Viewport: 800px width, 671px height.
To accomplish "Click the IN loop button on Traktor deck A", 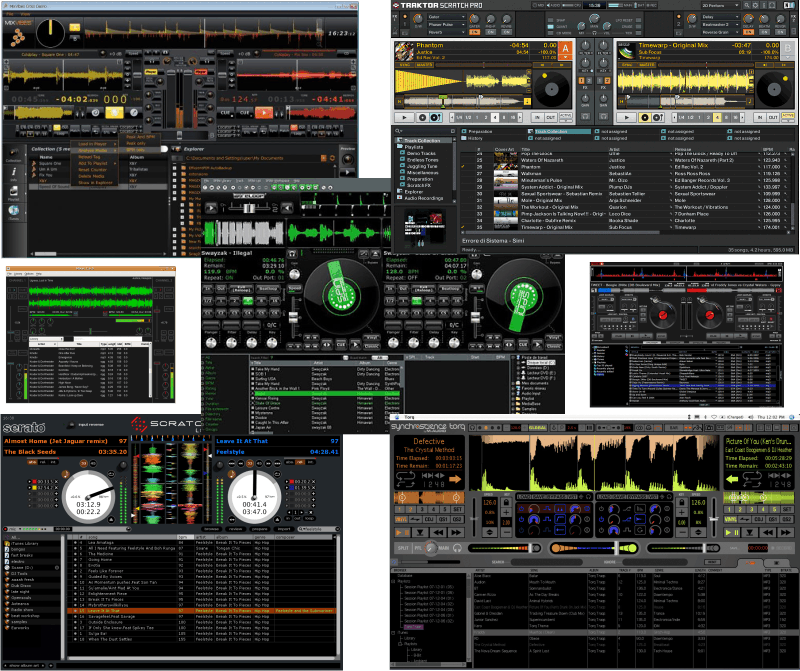I will [535, 117].
